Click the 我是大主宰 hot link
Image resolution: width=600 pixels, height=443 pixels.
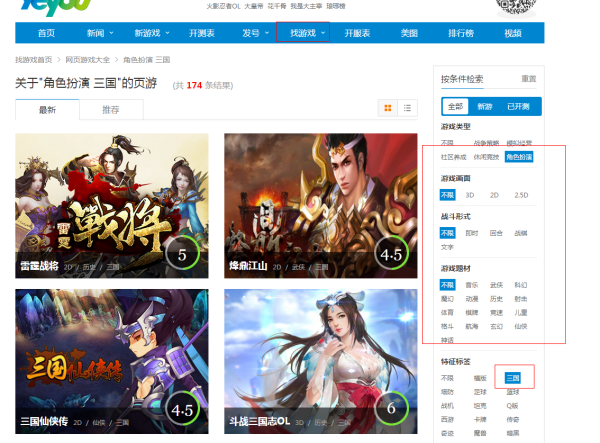click(x=306, y=6)
